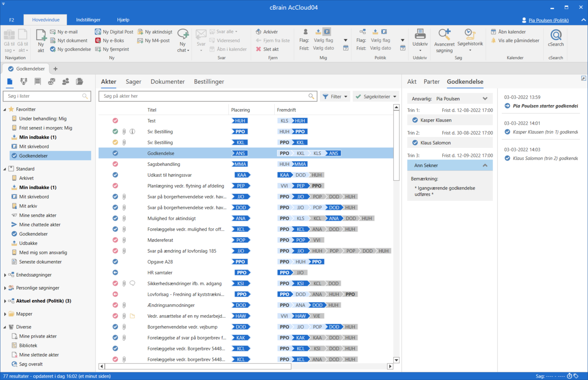Click status icon of Ændringsanmodninger row
This screenshot has width=588, height=380.
[115, 305]
